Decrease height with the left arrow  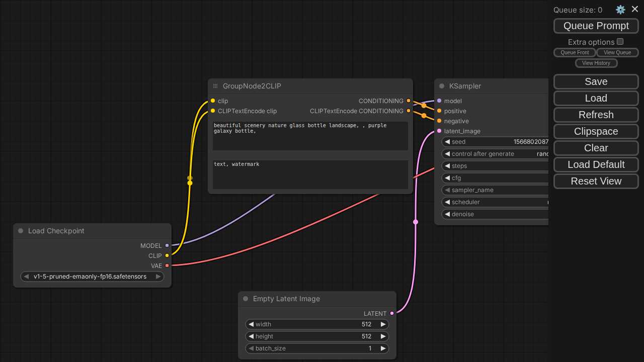coord(251,336)
